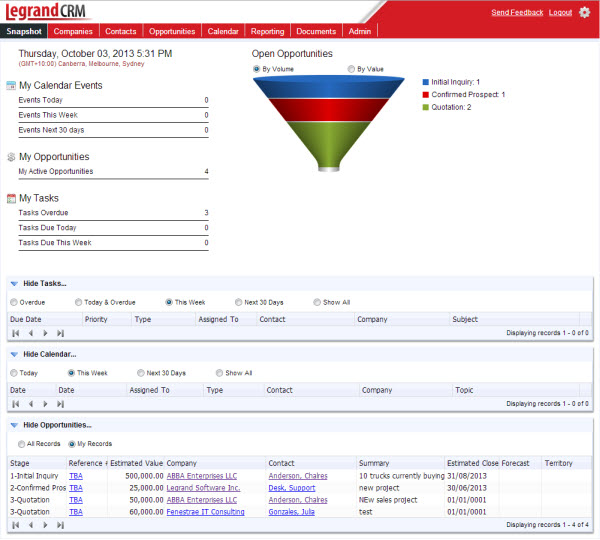Screen dimensions: 600x540
Task: Click the My Tasks icon
Action: coord(11,198)
